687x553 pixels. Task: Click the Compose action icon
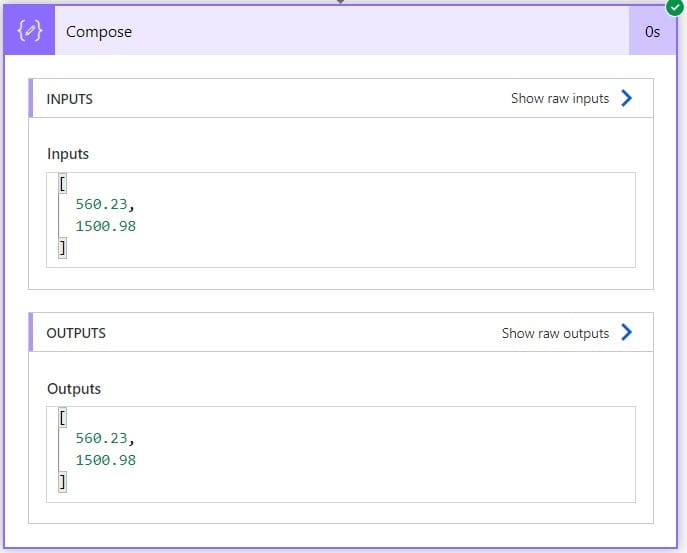(x=29, y=31)
